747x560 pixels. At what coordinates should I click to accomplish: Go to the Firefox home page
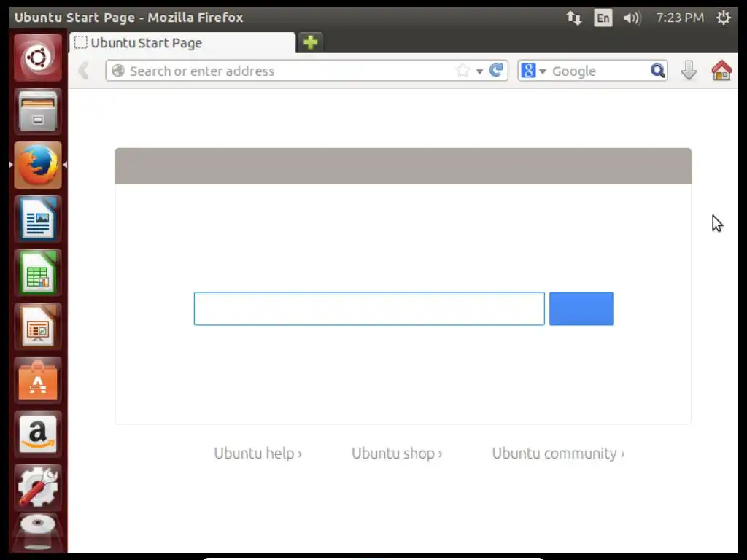721,71
